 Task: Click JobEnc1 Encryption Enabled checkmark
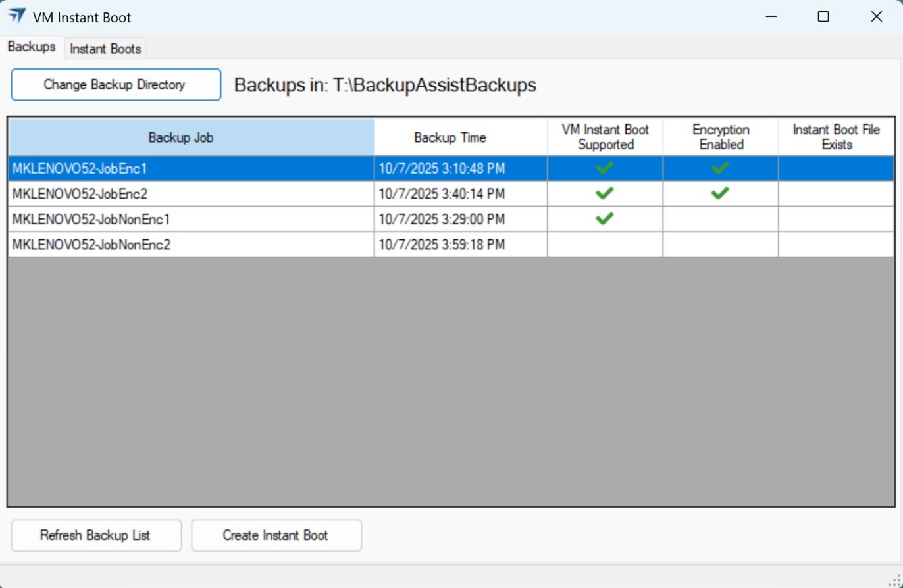[720, 168]
